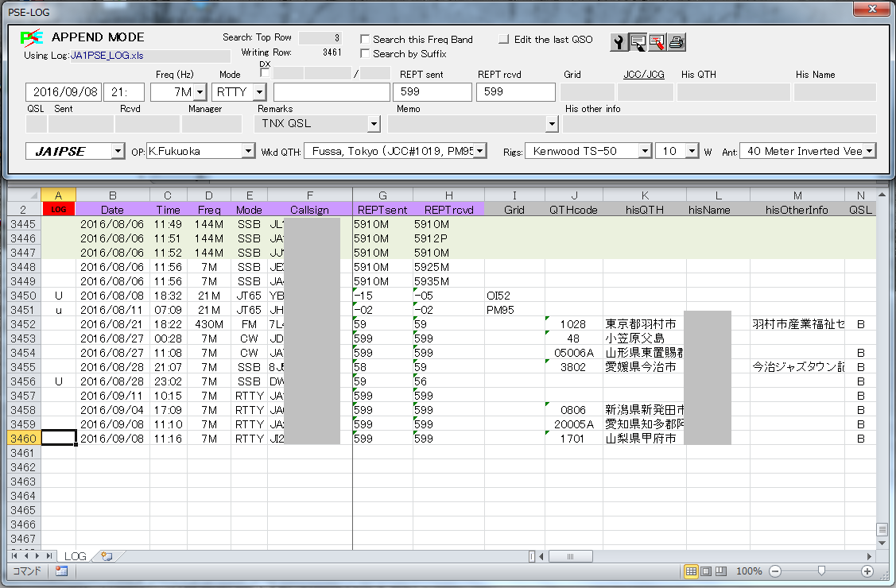The height and width of the screenshot is (588, 896).
Task: Open settings with the wrench icon
Action: point(619,43)
